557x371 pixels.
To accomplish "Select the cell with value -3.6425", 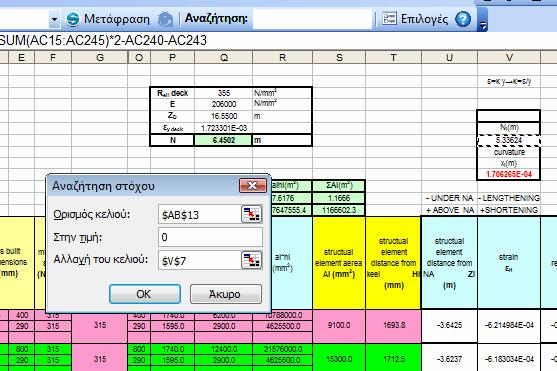I will 449,326.
